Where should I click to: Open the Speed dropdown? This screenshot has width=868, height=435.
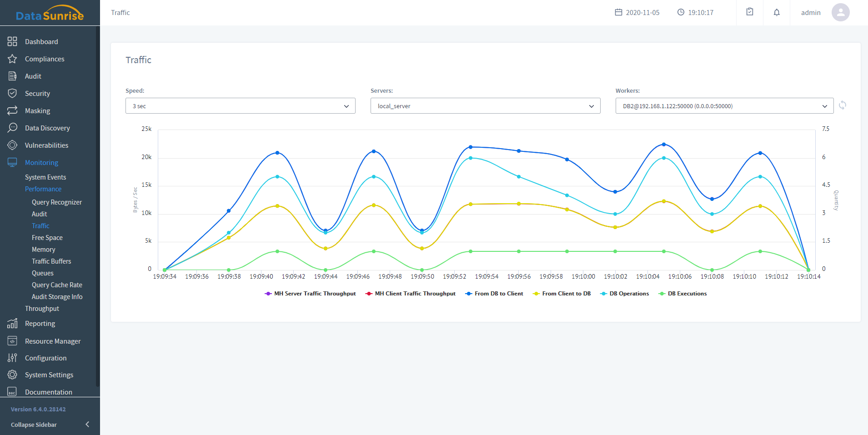tap(240, 106)
